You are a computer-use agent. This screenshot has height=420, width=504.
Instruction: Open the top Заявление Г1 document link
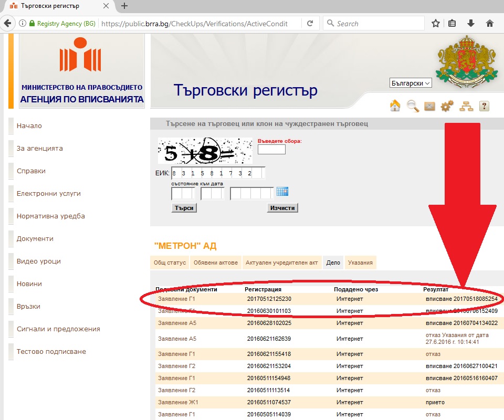click(177, 299)
